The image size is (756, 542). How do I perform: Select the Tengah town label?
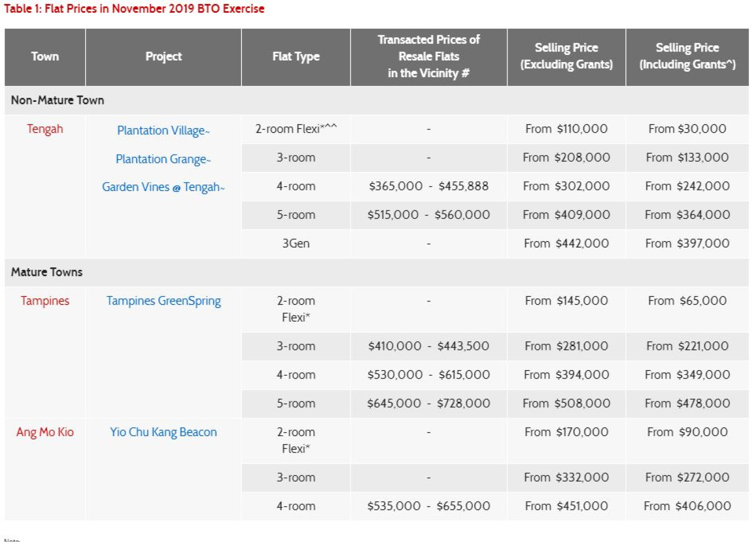click(44, 129)
